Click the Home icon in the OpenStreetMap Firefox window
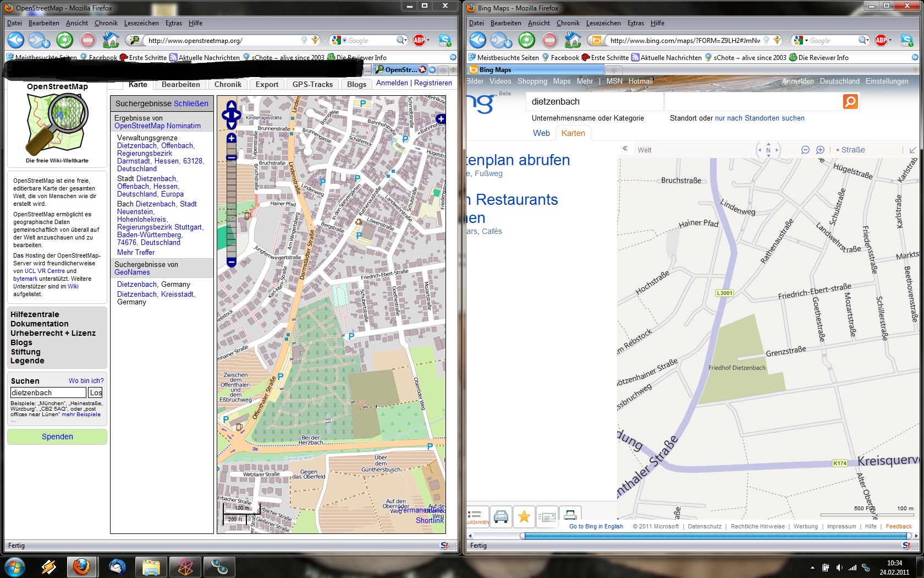924x578 pixels. [x=111, y=40]
